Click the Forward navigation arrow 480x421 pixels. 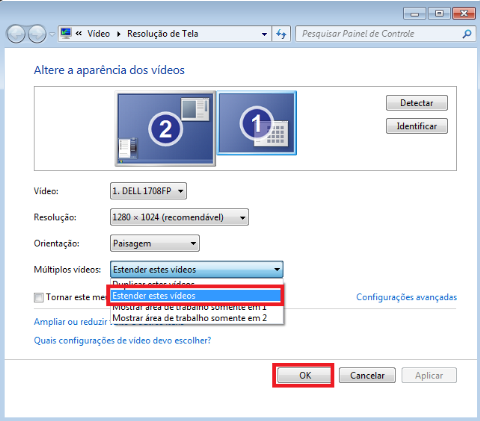tap(37, 34)
